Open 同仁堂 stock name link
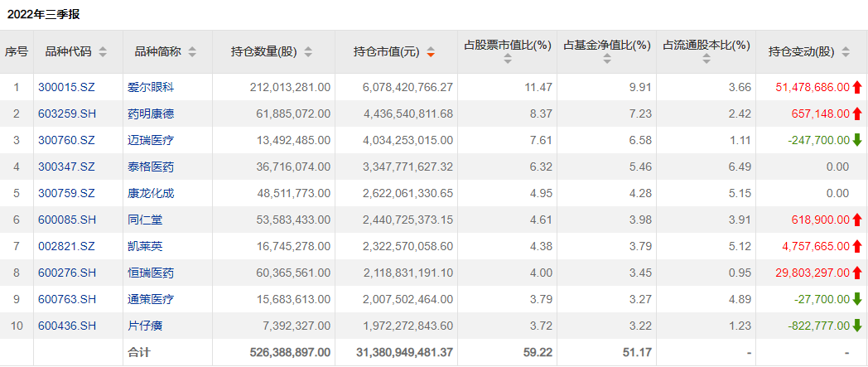Image resolution: width=868 pixels, height=367 pixels. [145, 220]
